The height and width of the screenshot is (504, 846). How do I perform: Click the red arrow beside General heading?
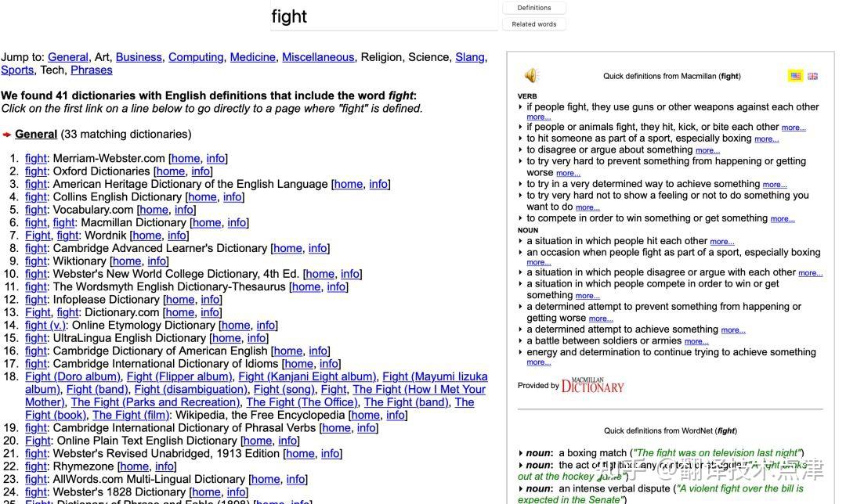(7, 135)
